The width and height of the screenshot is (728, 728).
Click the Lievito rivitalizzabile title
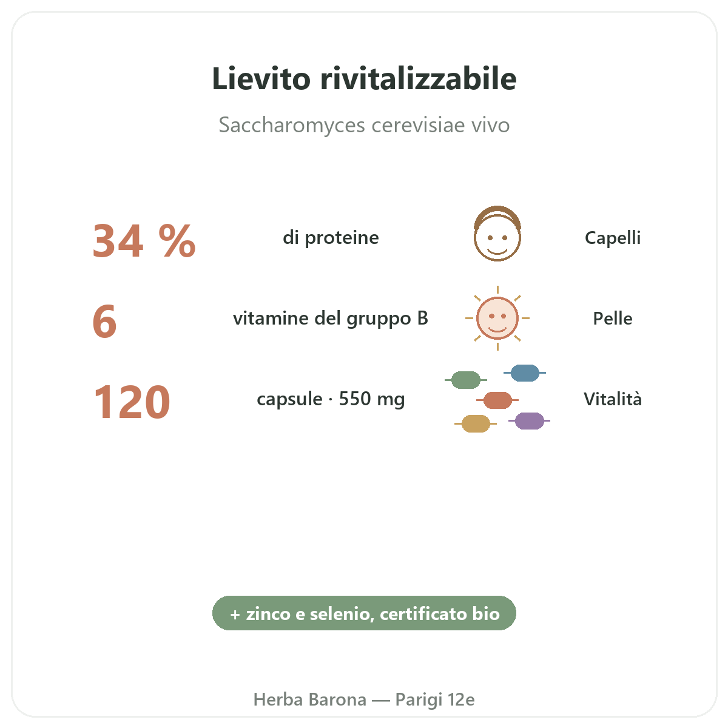364,79
